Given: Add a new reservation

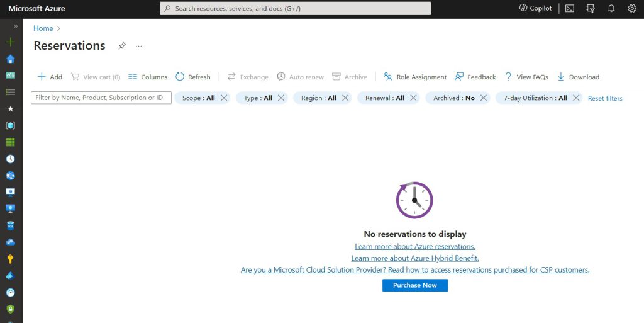Looking at the screenshot, I should pyautogui.click(x=50, y=77).
